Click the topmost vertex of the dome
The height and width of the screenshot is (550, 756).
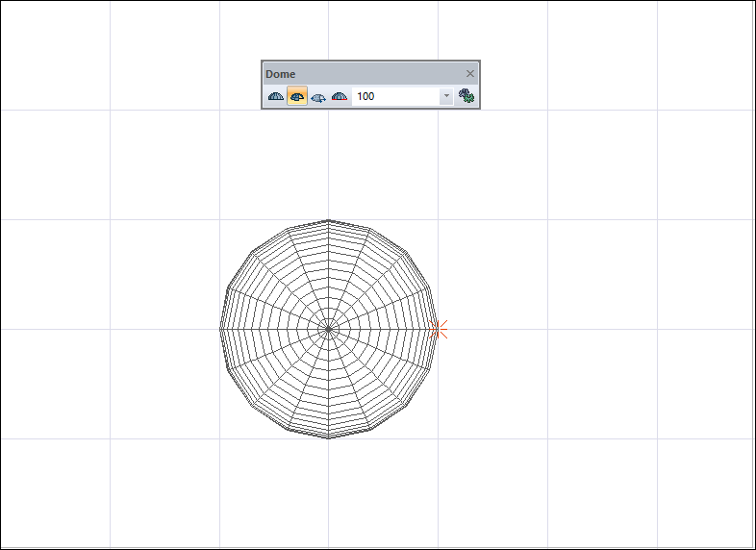[x=329, y=219]
